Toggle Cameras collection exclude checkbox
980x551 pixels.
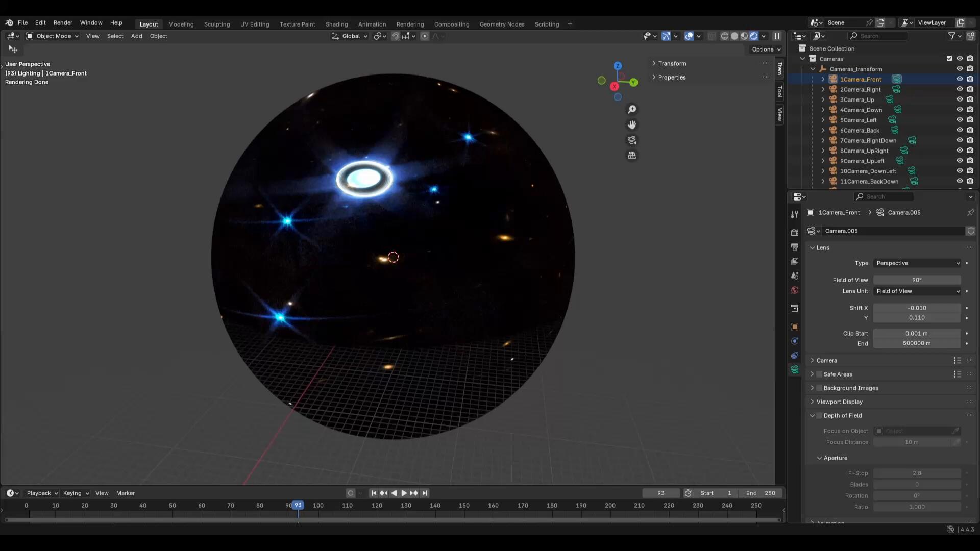pyautogui.click(x=949, y=59)
